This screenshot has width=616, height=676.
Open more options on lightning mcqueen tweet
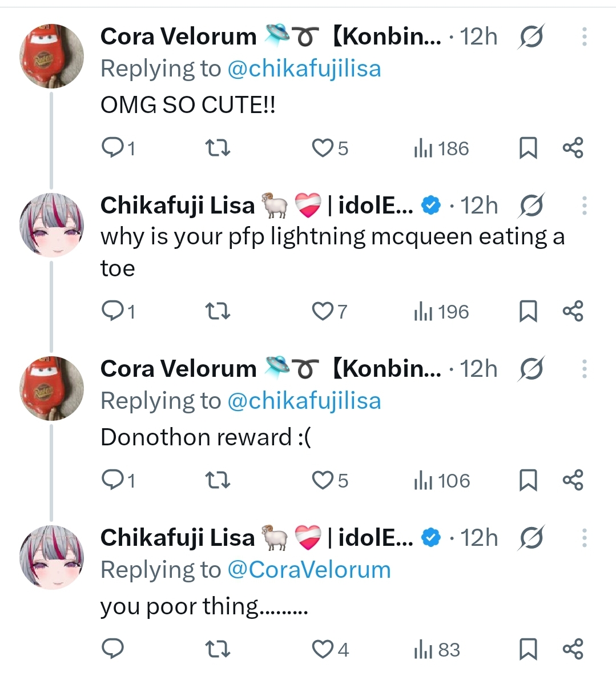pyautogui.click(x=584, y=206)
